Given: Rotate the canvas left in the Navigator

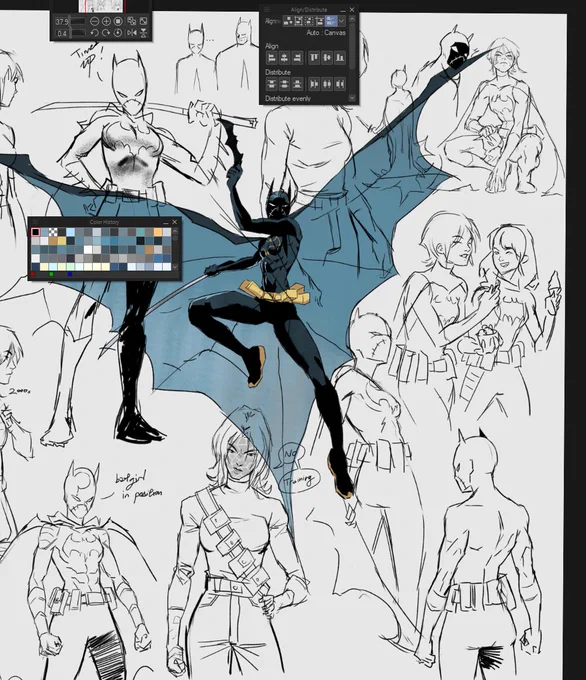Looking at the screenshot, I should click(x=95, y=33).
